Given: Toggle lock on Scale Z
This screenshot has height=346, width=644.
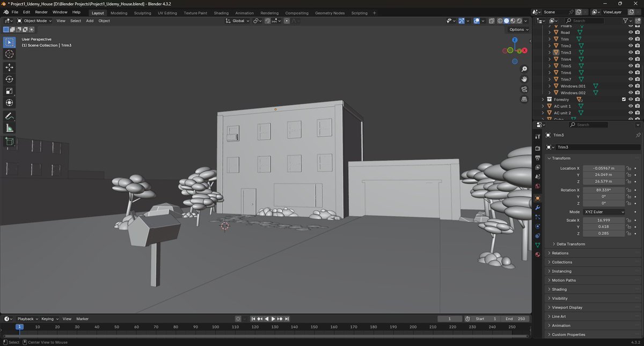Looking at the screenshot, I should click(x=628, y=233).
